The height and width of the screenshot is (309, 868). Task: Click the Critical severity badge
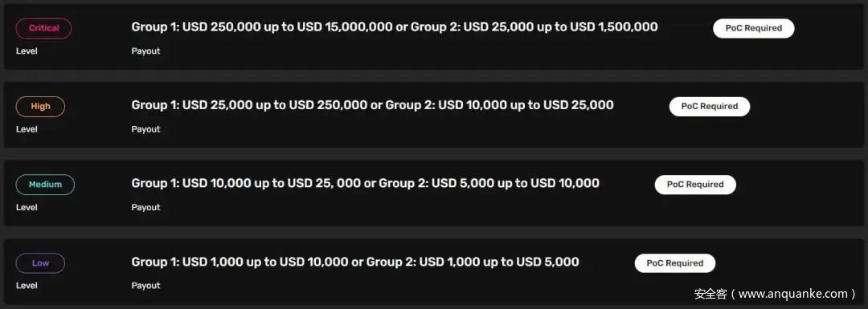tap(43, 28)
